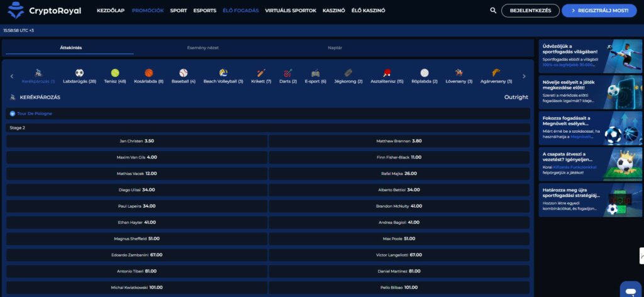Switch to the Áttekintés tab

[70, 48]
